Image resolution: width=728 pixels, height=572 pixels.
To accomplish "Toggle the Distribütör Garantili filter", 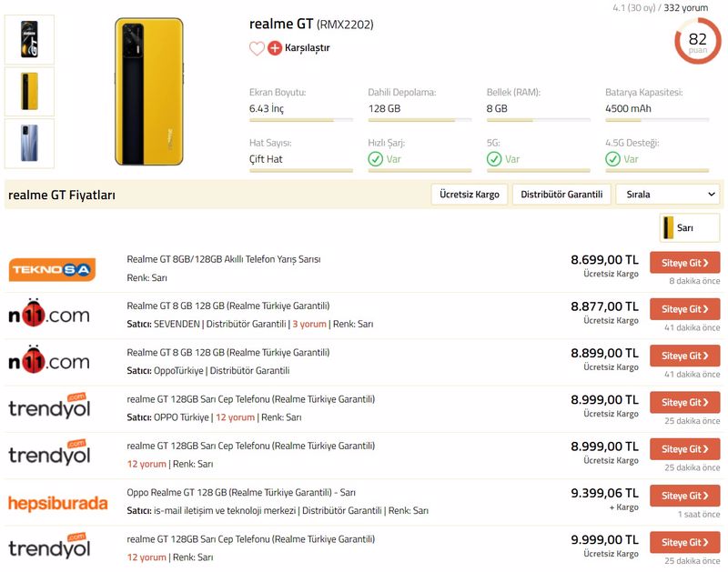I will (x=561, y=195).
